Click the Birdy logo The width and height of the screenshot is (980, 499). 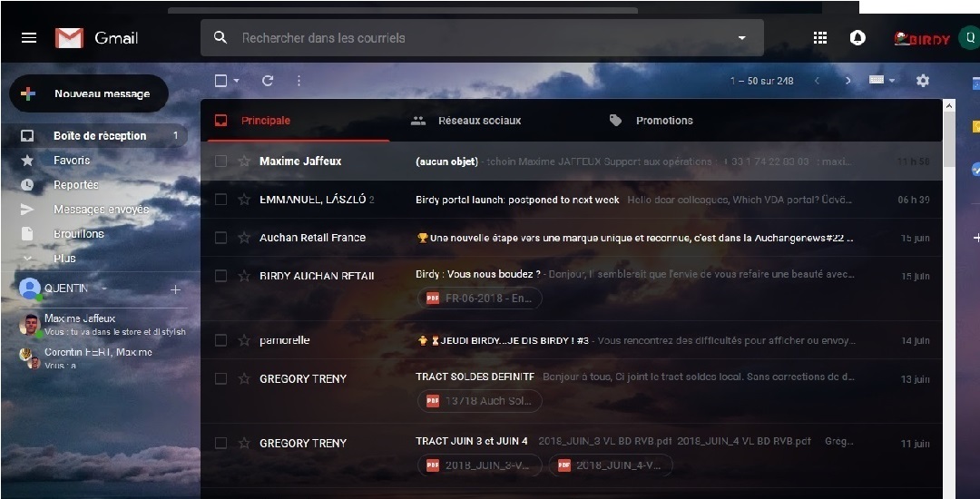click(922, 39)
